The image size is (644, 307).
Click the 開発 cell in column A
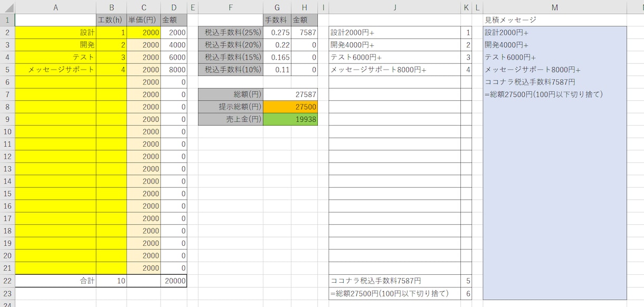[x=55, y=45]
